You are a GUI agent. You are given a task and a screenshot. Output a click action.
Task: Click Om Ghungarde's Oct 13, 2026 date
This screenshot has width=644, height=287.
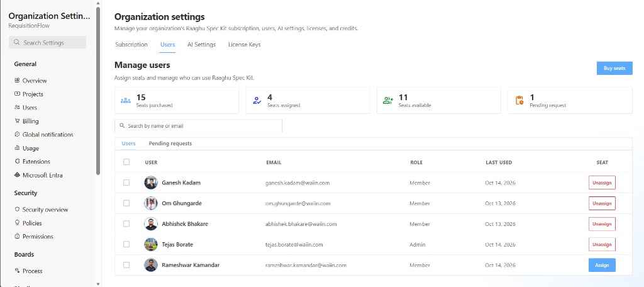[x=500, y=203]
